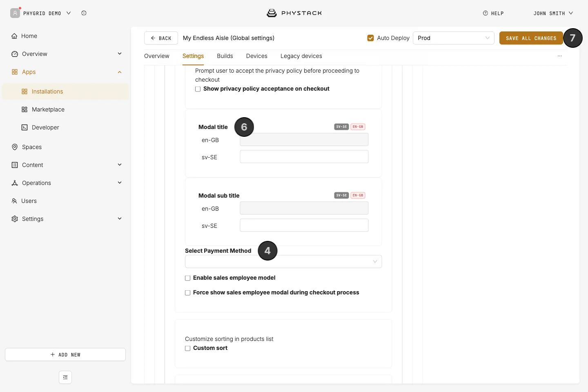This screenshot has height=392, width=588.
Task: Collapse the sidebar with the bottom icon
Action: [x=65, y=377]
